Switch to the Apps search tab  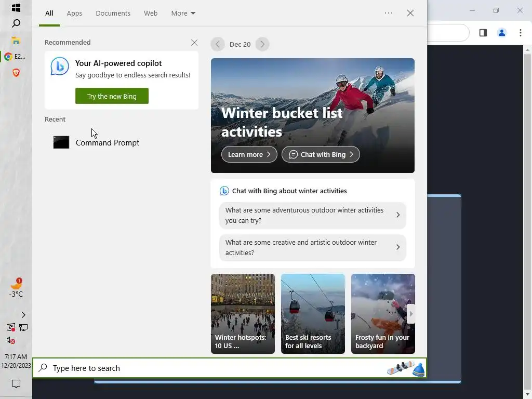coord(74,13)
